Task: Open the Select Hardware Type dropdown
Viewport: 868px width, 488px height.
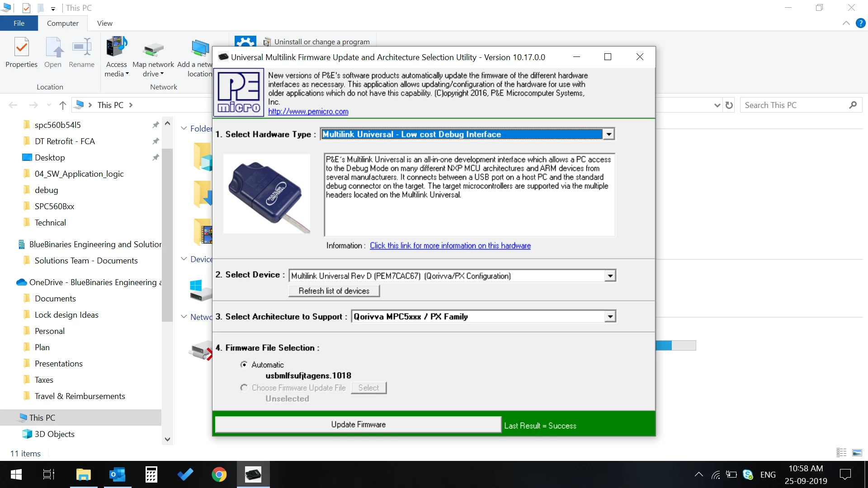Action: [609, 134]
